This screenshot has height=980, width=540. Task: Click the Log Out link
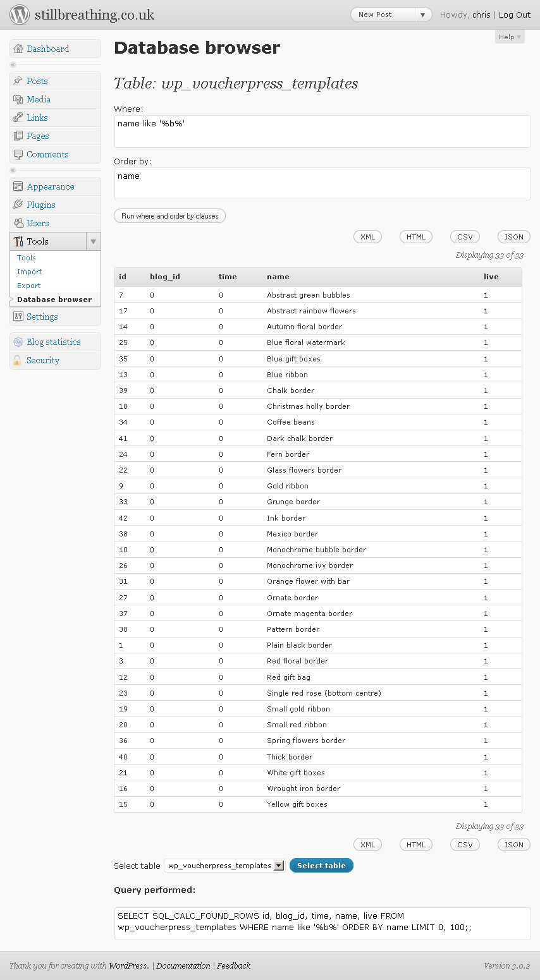pos(515,15)
